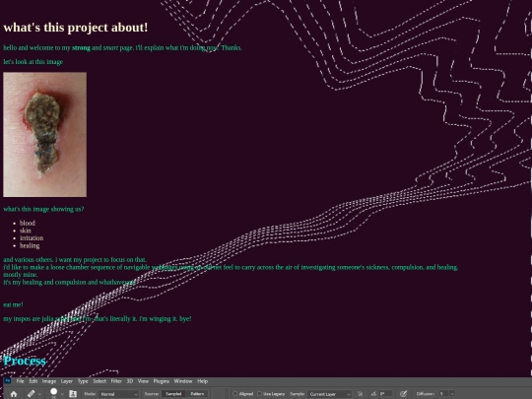Click the brush angle value field
Viewport: 532px width, 399px height.
point(385,393)
